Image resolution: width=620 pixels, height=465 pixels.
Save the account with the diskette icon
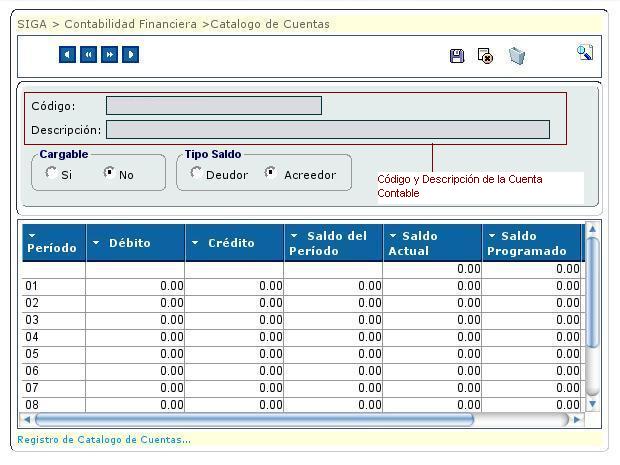[457, 56]
